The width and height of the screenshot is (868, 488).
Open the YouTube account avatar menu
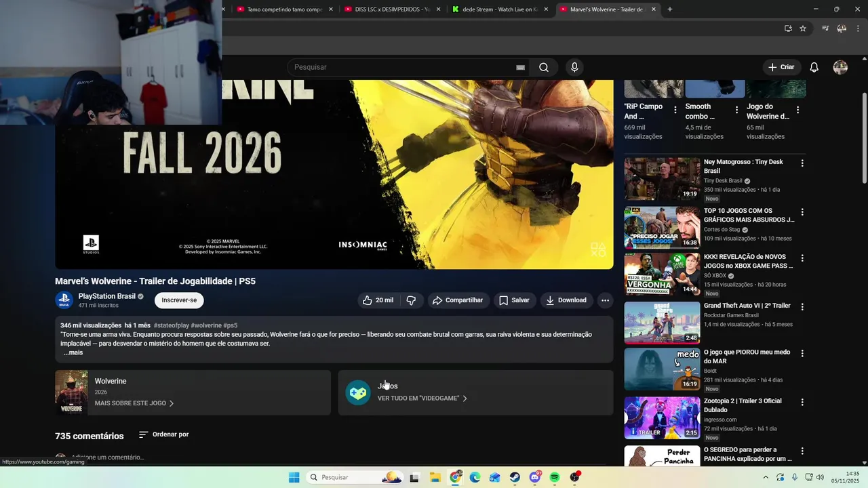[x=840, y=67]
